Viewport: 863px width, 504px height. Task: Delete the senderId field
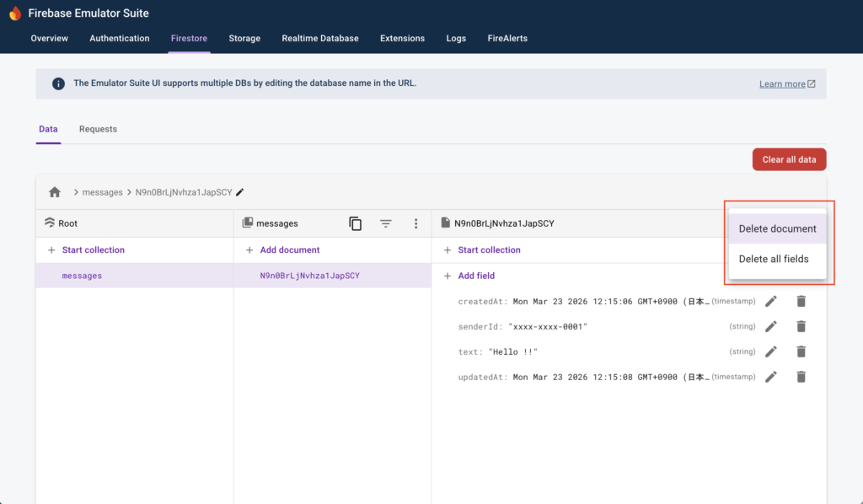pos(801,326)
